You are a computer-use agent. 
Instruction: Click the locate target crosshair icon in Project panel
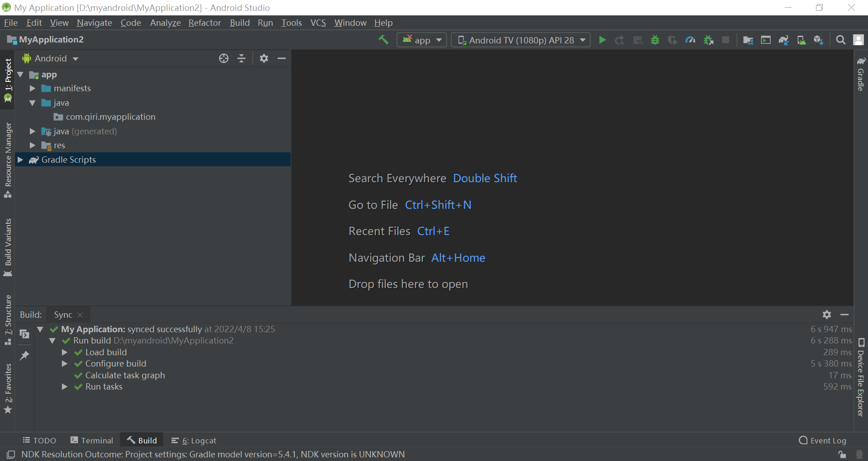tap(224, 58)
